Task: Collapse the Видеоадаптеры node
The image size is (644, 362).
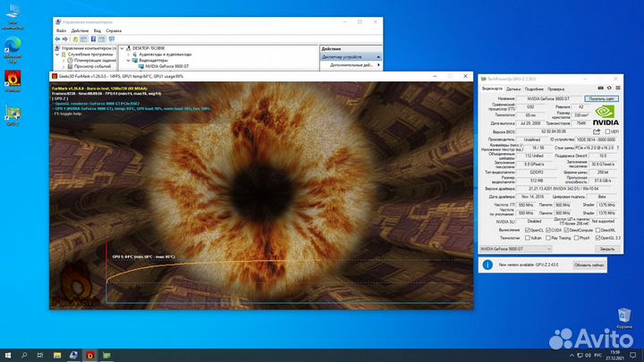Action: point(128,61)
